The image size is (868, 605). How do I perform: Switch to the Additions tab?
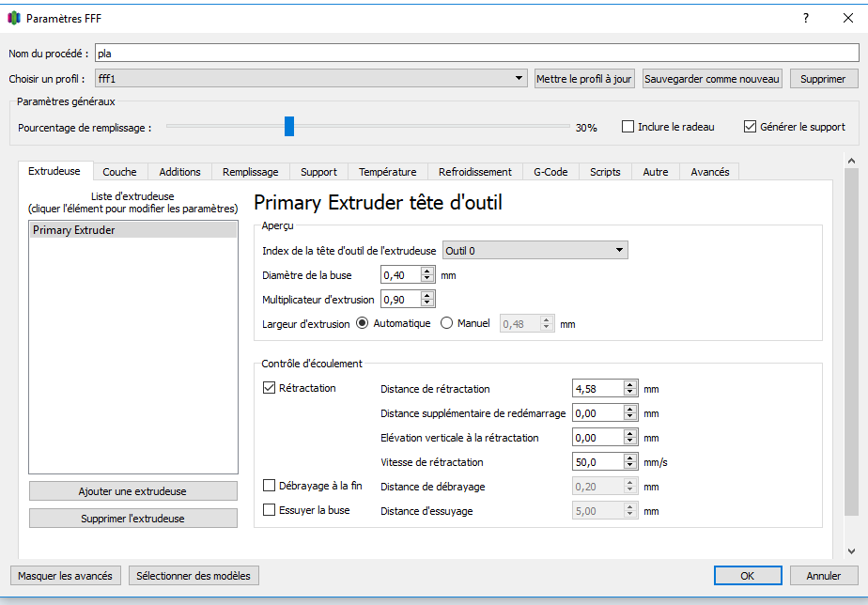click(x=180, y=172)
